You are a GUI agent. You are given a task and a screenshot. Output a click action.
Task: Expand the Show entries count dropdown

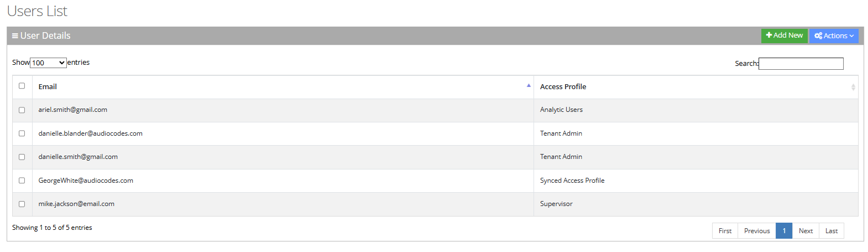[x=48, y=63]
